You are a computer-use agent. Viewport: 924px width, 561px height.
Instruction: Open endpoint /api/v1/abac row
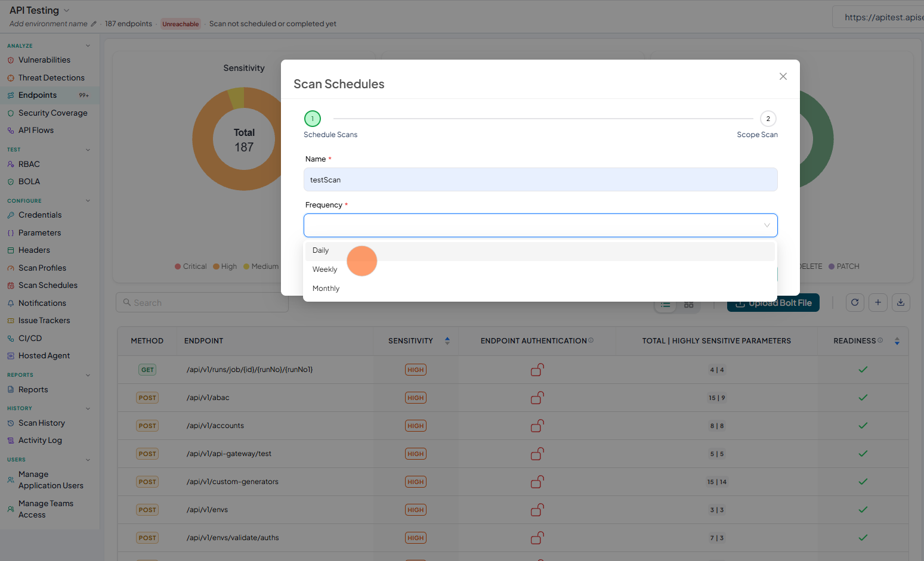[513, 398]
